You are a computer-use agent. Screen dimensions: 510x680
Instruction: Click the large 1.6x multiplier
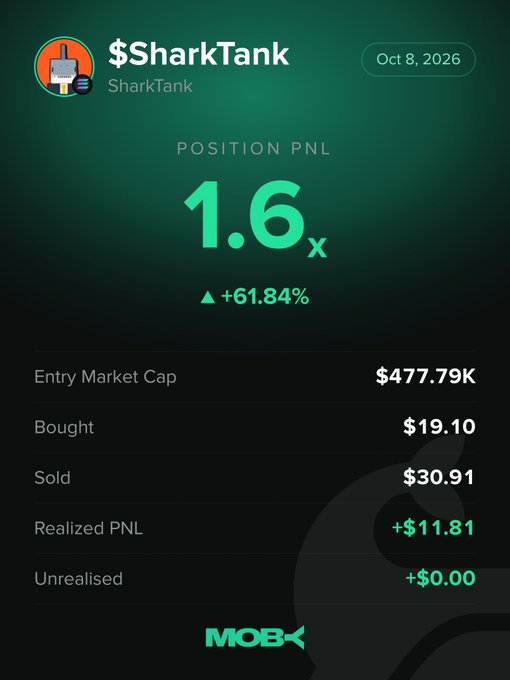(x=255, y=217)
